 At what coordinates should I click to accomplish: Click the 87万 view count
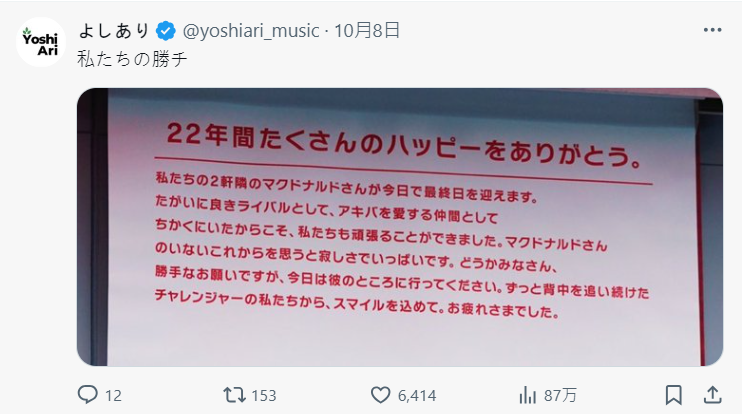(x=560, y=396)
